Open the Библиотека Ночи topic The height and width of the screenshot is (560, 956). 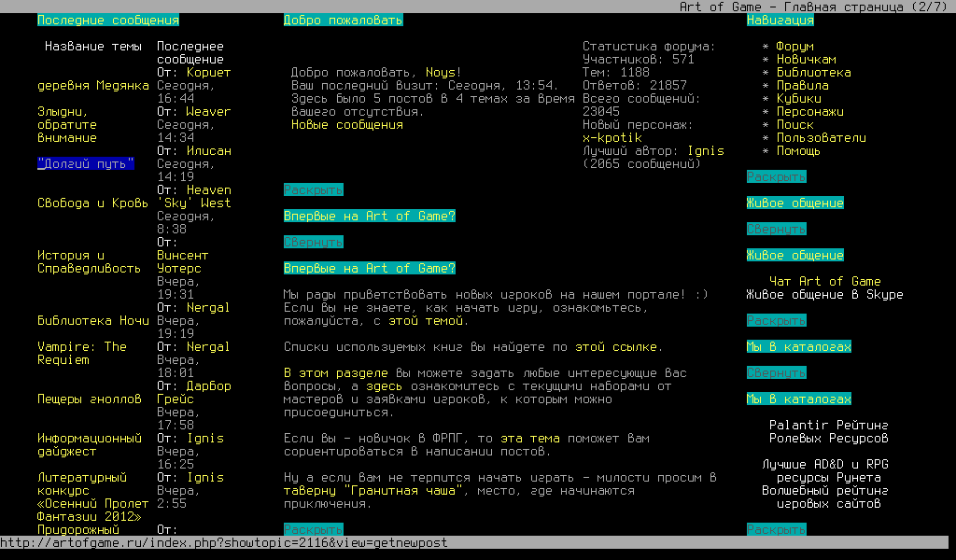click(x=92, y=320)
